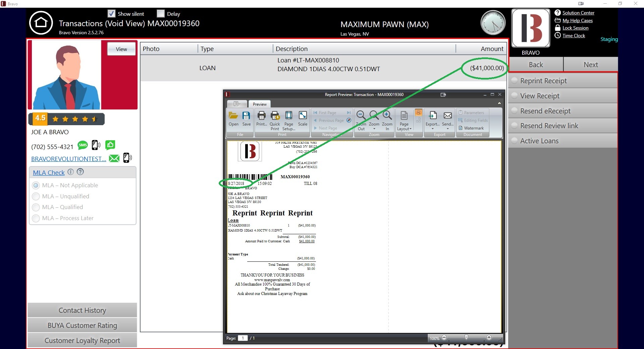Email customer using green envelope icon
Viewport: 644px width, 349px height.
pos(114,158)
